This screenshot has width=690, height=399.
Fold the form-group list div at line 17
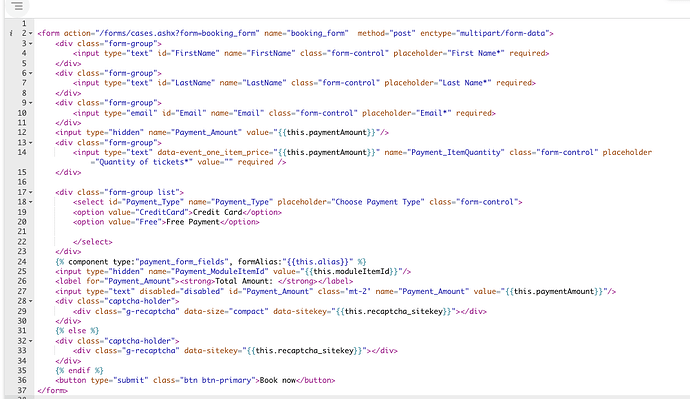[31, 192]
